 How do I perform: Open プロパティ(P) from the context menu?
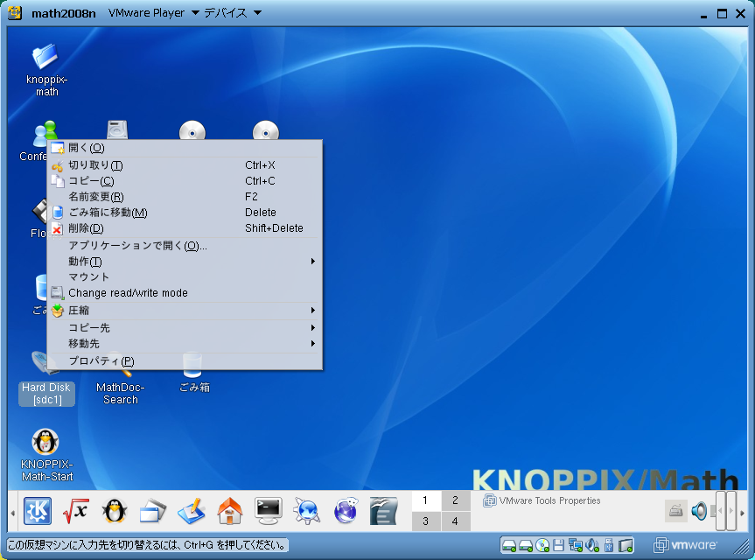click(185, 361)
